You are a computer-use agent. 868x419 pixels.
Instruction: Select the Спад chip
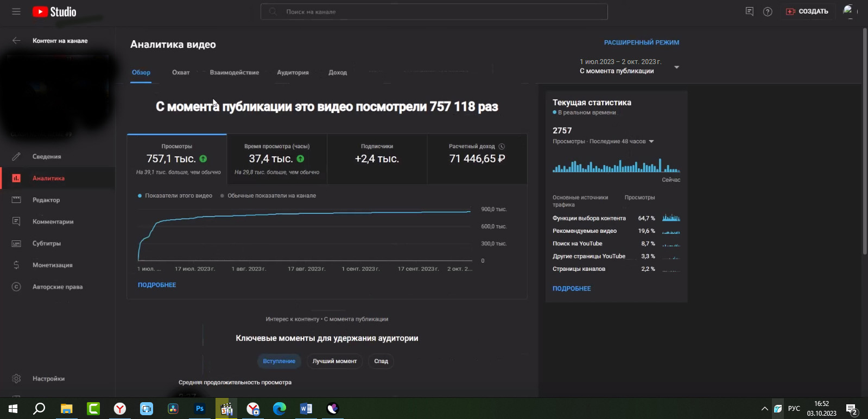(x=381, y=361)
